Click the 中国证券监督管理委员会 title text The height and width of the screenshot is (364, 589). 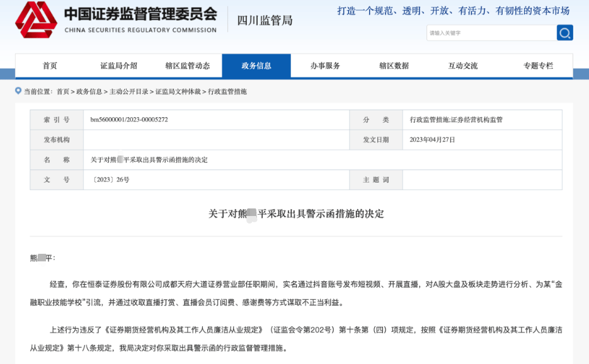coord(140,14)
